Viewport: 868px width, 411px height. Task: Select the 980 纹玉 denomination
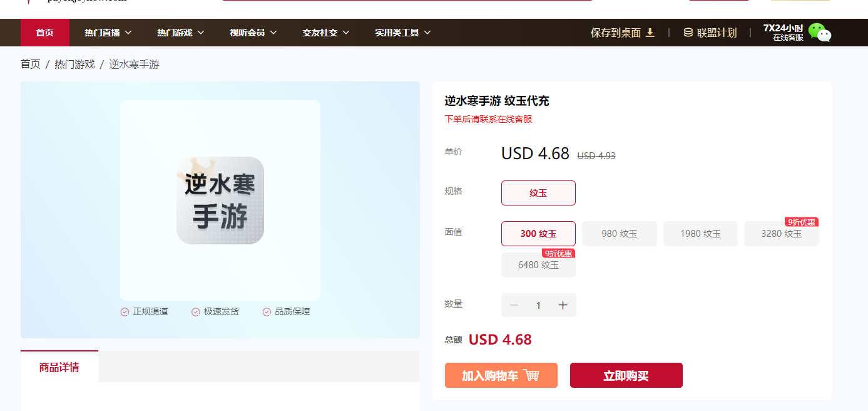tap(619, 234)
